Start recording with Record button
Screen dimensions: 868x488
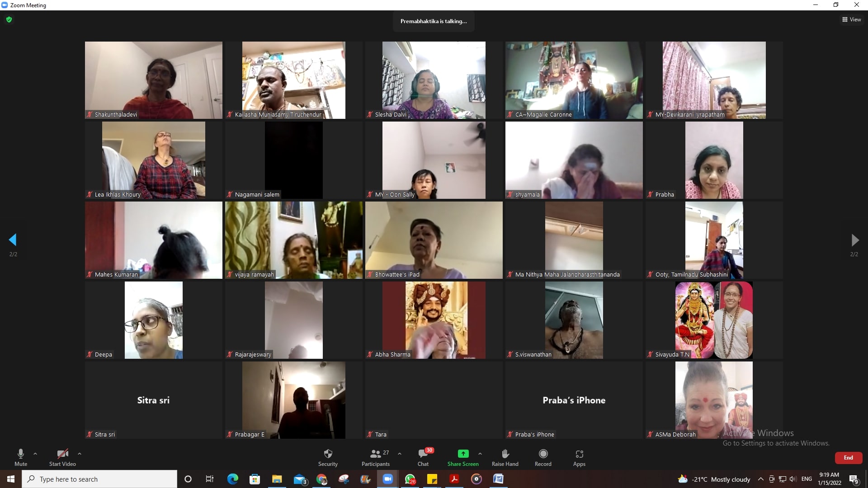543,454
